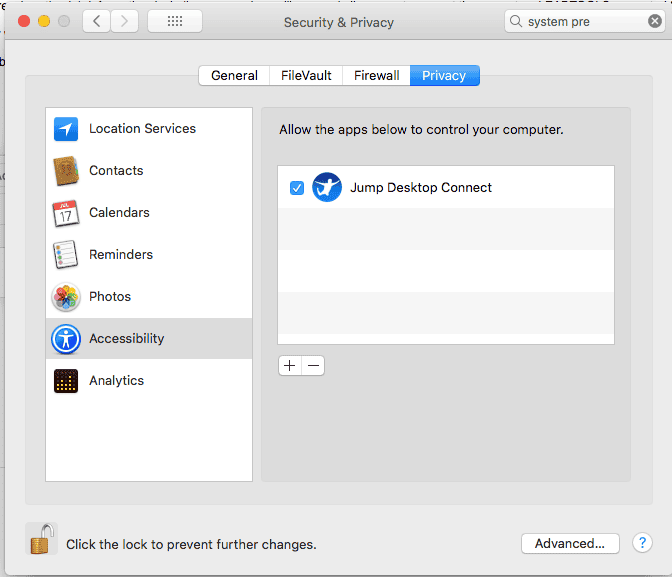Select the Location Services label in the list

tap(142, 129)
